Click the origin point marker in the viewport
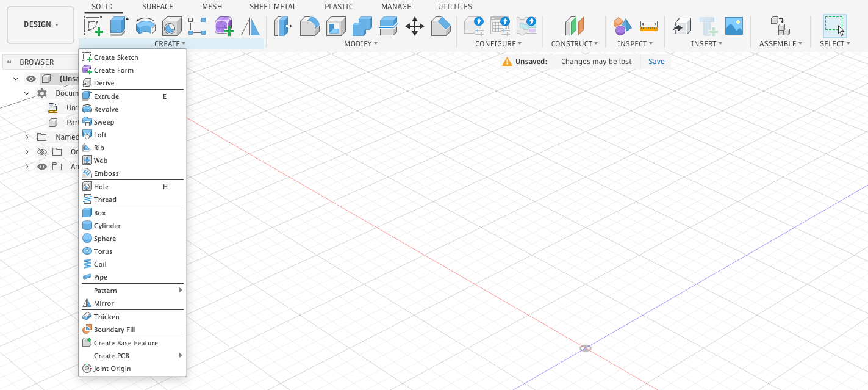Image resolution: width=868 pixels, height=390 pixels. 586,348
